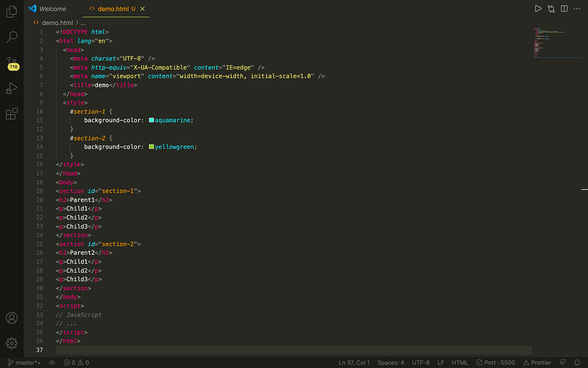The image size is (588, 368).
Task: Expand the breadcrumb ellipsis after demo.html
Action: [83, 23]
